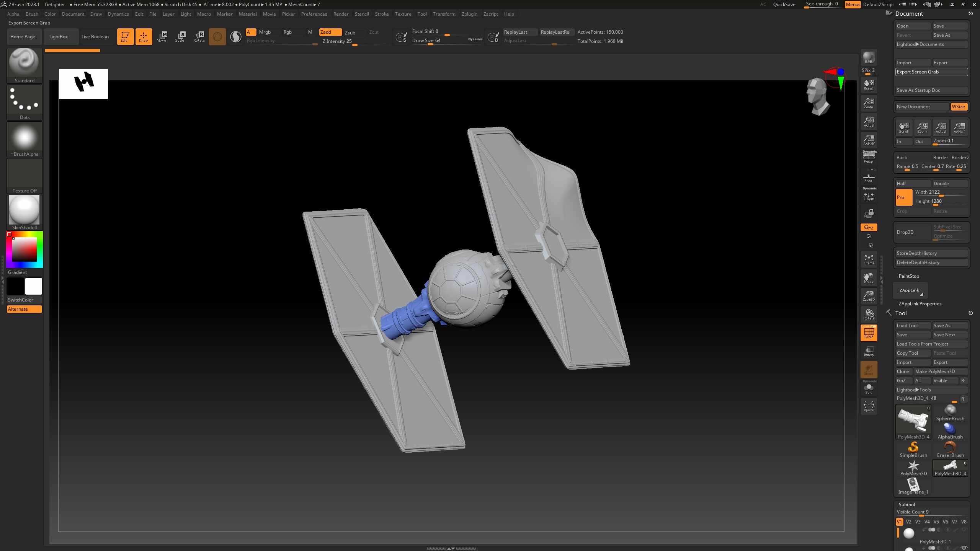Open the LightBox browser

pos(58,36)
